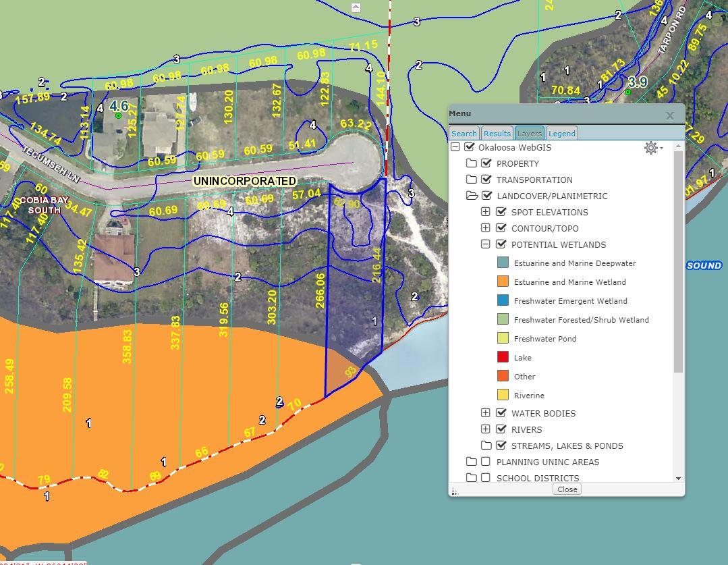This screenshot has height=565, width=728.
Task: Collapse the POTENTIAL WETLANDS legend group
Action: [485, 244]
